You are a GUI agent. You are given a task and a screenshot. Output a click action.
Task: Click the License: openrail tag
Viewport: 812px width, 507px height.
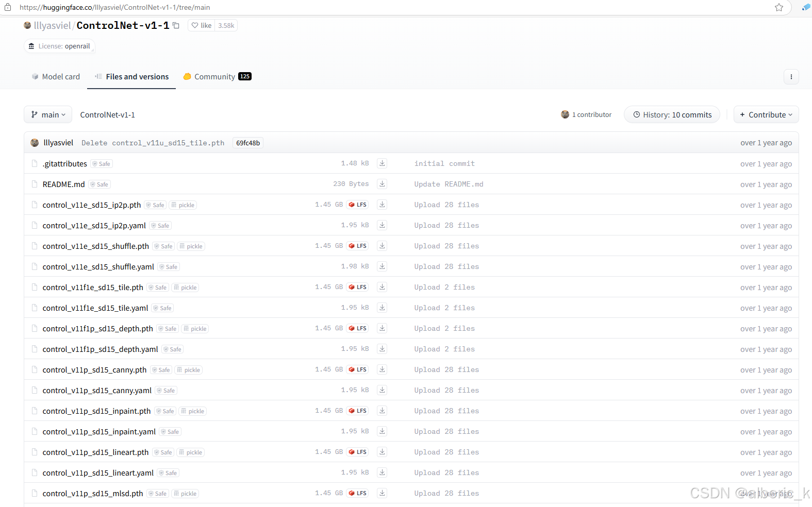pyautogui.click(x=59, y=46)
